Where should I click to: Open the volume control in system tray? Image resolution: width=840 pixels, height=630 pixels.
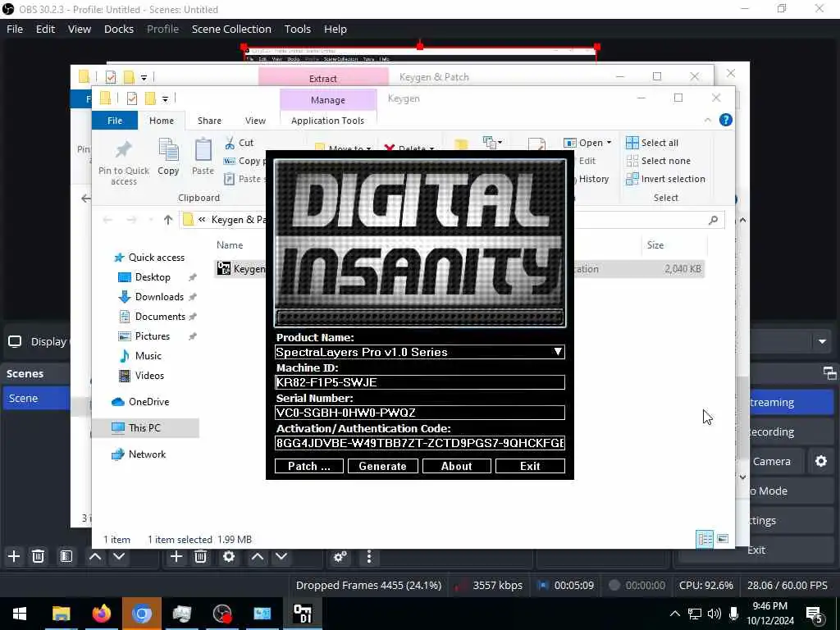click(x=714, y=614)
